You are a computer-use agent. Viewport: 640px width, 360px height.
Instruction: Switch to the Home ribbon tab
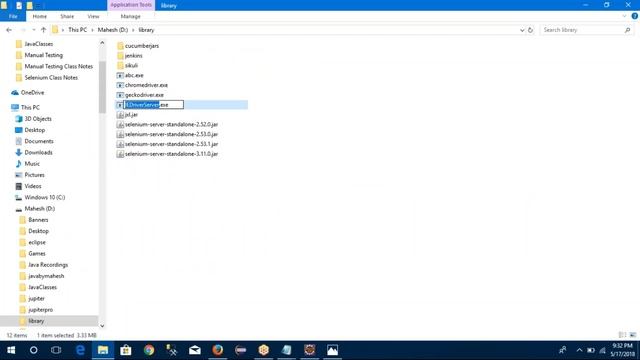coord(40,16)
